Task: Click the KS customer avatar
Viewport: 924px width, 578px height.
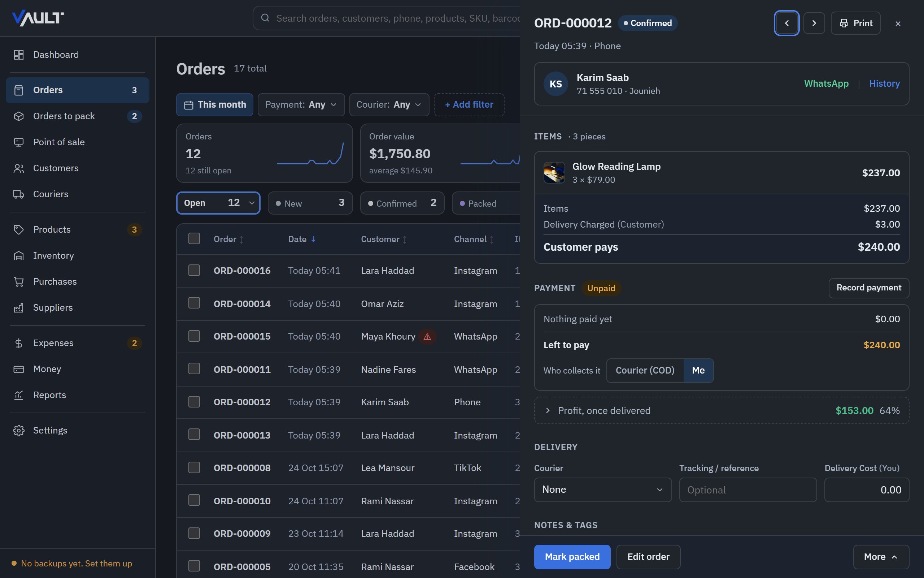Action: click(x=555, y=84)
